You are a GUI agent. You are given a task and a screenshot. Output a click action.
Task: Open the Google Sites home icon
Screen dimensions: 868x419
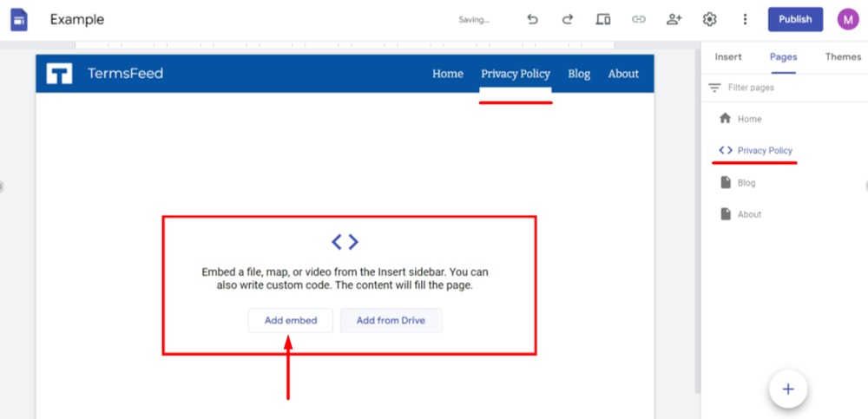(x=19, y=20)
